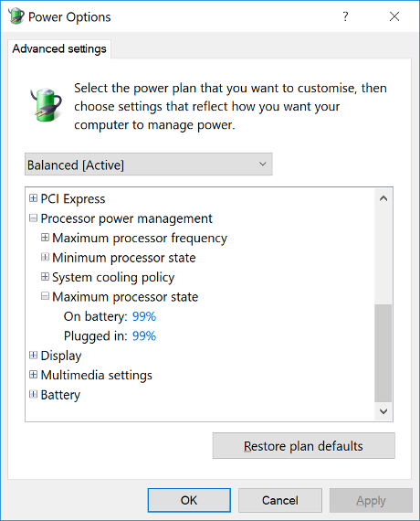Click Restore plan defaults button
The height and width of the screenshot is (521, 420).
pos(303,445)
